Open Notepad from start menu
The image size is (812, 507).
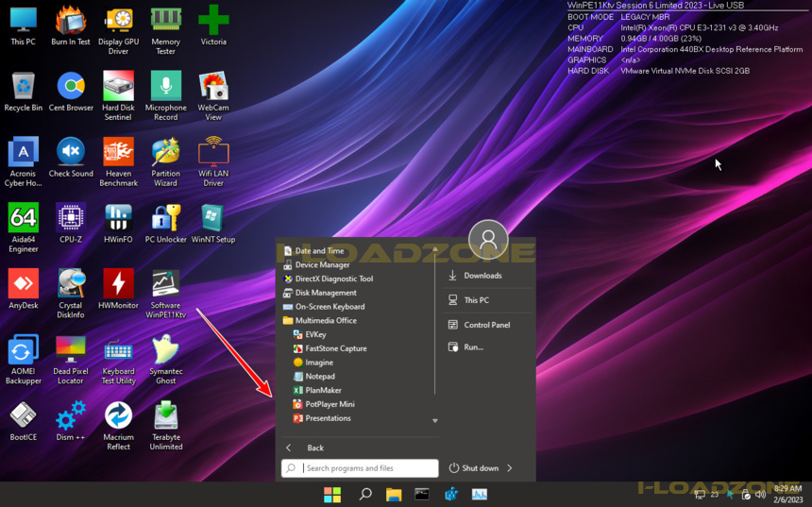(x=313, y=377)
